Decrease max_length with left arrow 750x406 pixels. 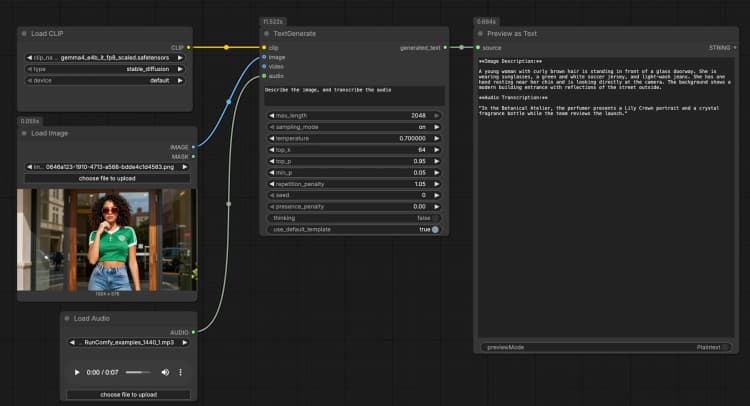pyautogui.click(x=272, y=116)
